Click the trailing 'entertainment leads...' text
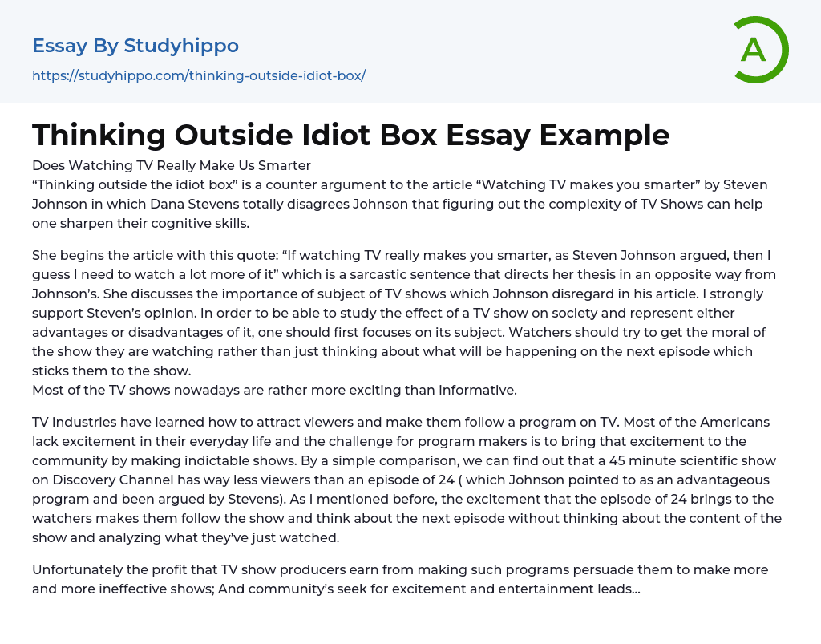The width and height of the screenshot is (821, 644). (570, 589)
